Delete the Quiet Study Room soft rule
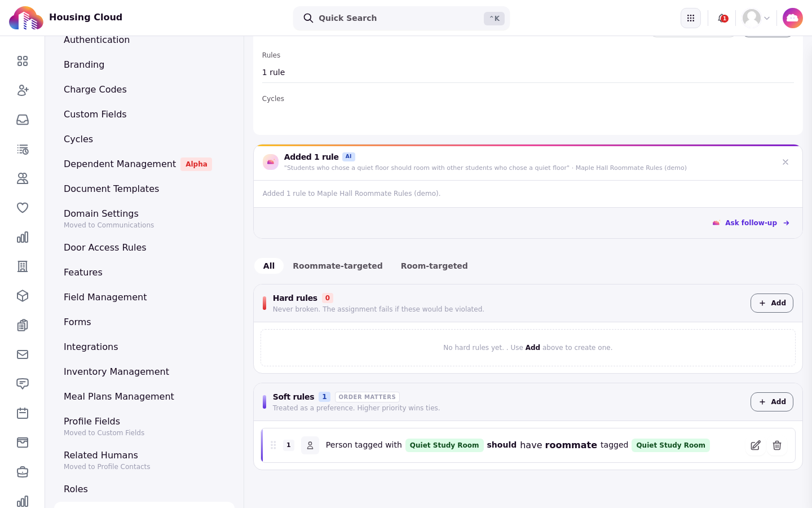 (x=777, y=445)
